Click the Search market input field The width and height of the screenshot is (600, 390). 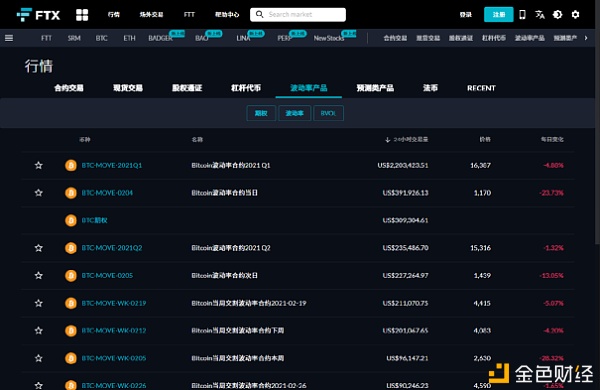point(298,15)
